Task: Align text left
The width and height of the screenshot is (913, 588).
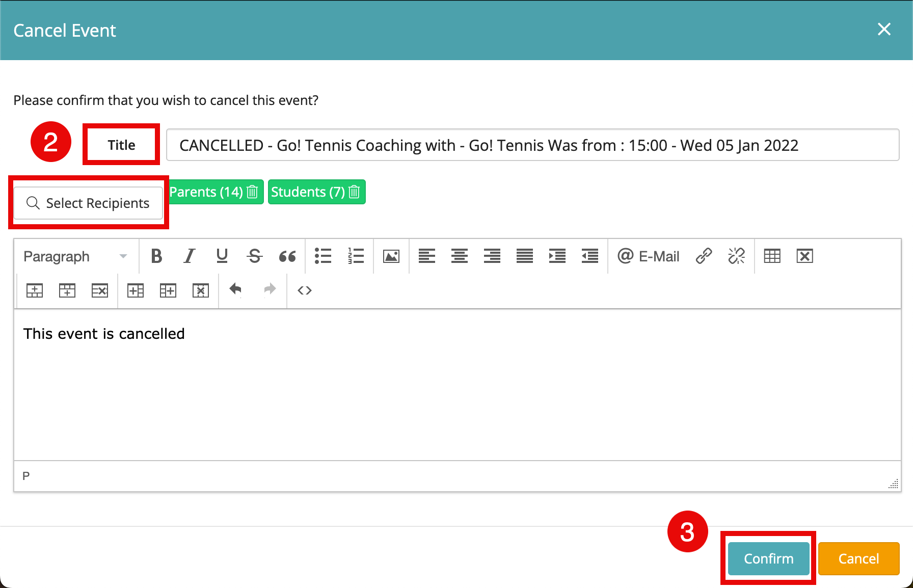Action: coord(427,256)
